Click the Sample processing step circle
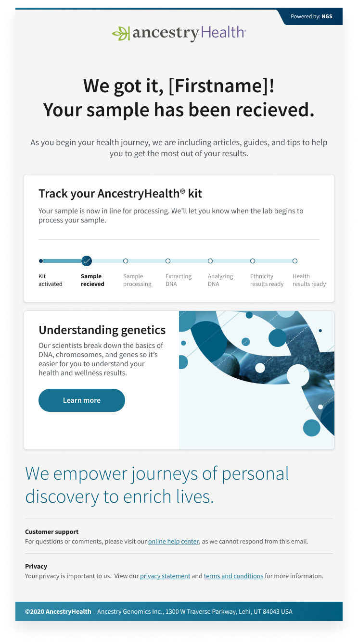The image size is (358, 644). 126,261
